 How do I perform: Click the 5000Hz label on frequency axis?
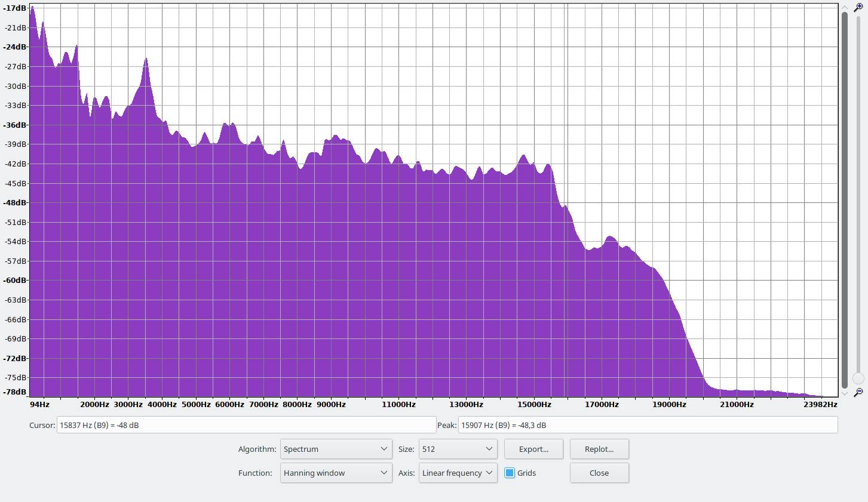[196, 404]
